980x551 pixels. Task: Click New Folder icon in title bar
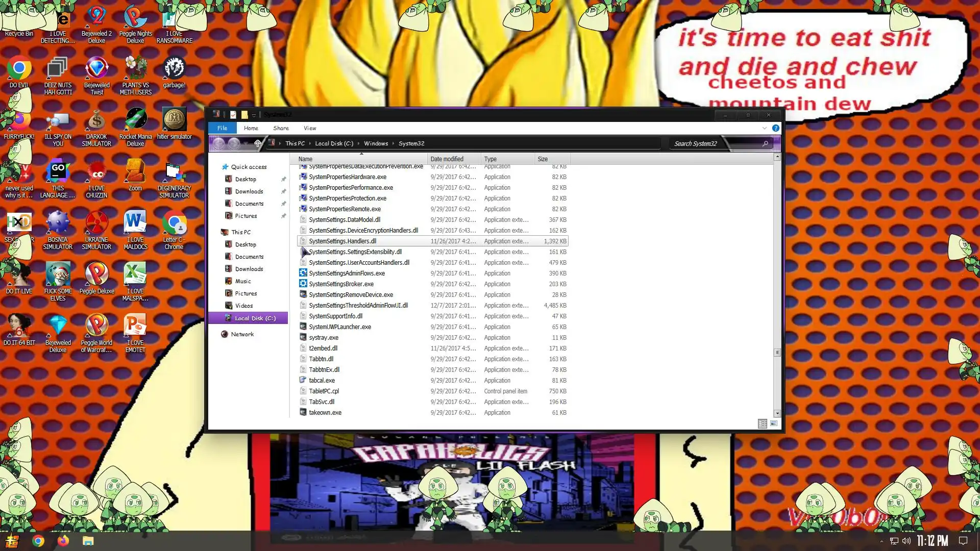[244, 114]
